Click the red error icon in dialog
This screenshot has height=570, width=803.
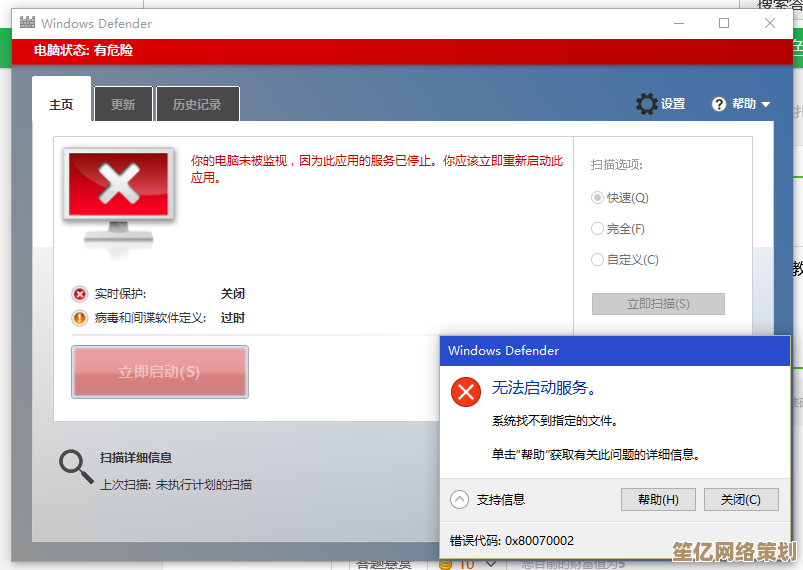tap(465, 391)
